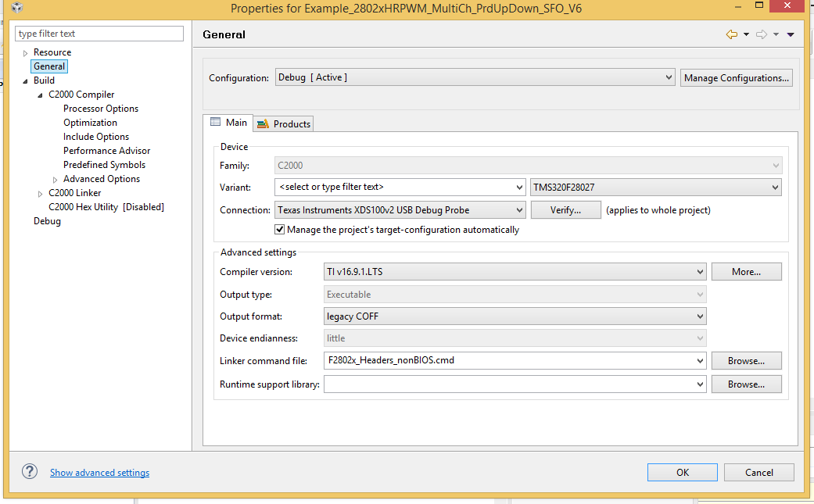Viewport: 814px width, 504px height.
Task: Collapse the C2000 Compiler tree node
Action: [41, 95]
